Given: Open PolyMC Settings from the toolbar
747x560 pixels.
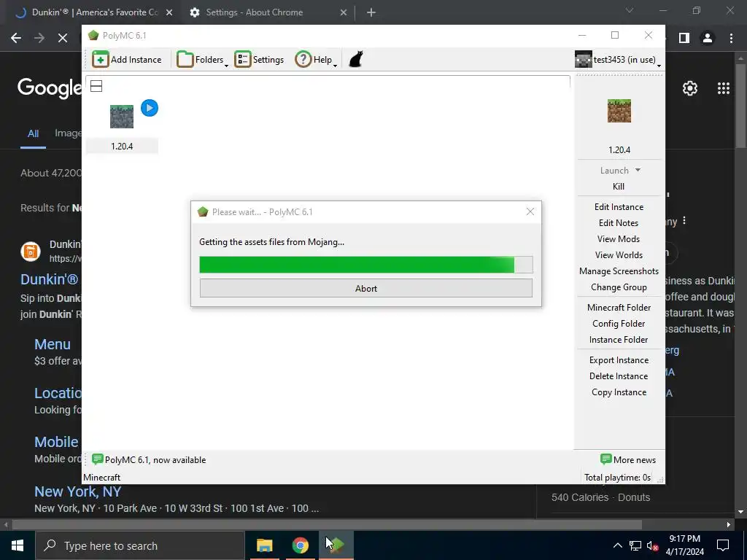Looking at the screenshot, I should [x=259, y=60].
